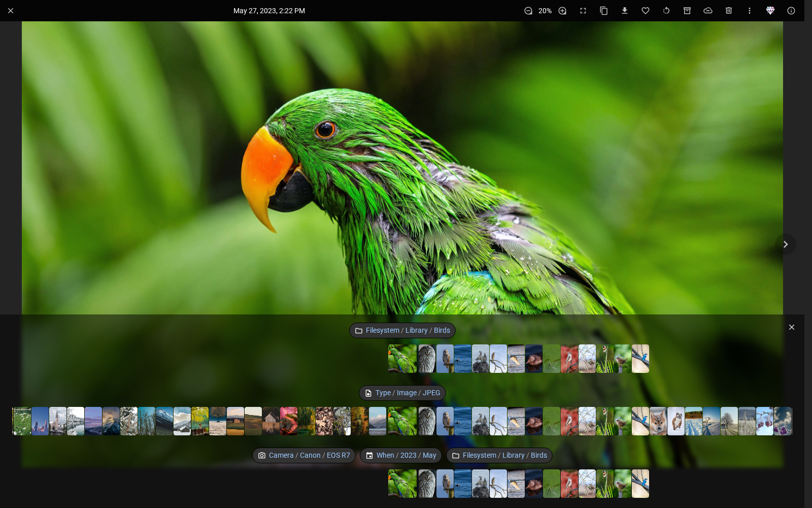The width and height of the screenshot is (812, 508).
Task: Open the red autumn leaf thumbnail
Action: 289,421
